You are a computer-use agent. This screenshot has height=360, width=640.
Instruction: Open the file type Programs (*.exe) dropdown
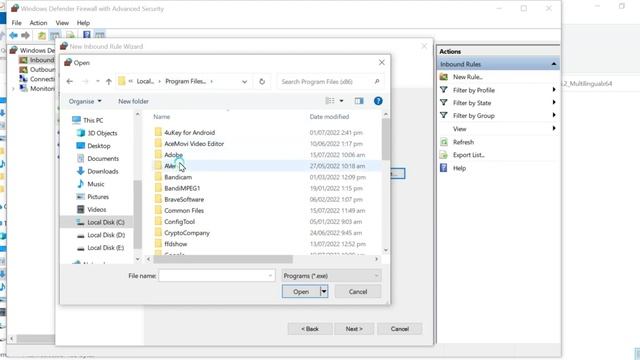pos(331,276)
